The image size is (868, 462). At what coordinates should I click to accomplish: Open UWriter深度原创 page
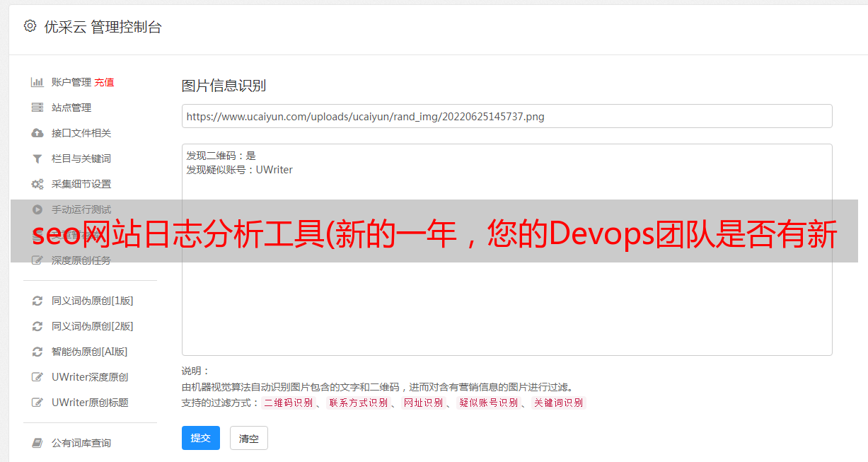90,377
